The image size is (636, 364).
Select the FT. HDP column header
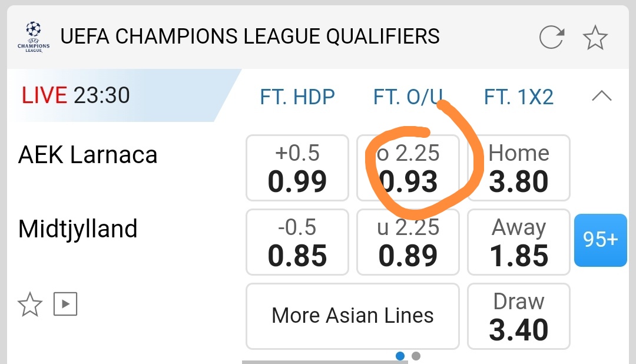[297, 97]
